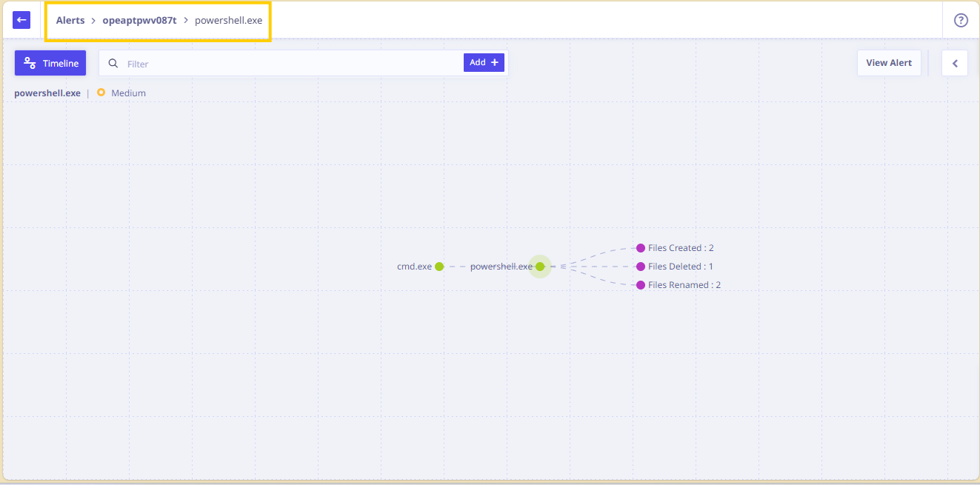Focus the Filter input field
This screenshot has width=980, height=485.
tap(293, 64)
